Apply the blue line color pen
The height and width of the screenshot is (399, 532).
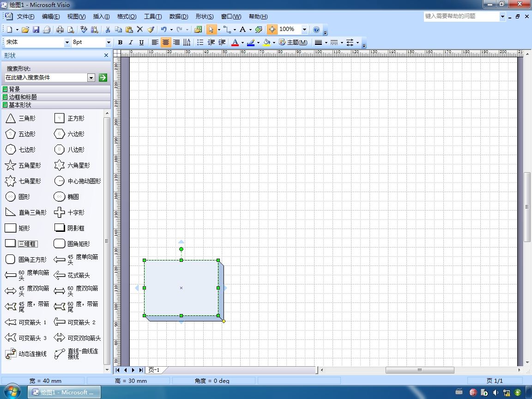251,42
